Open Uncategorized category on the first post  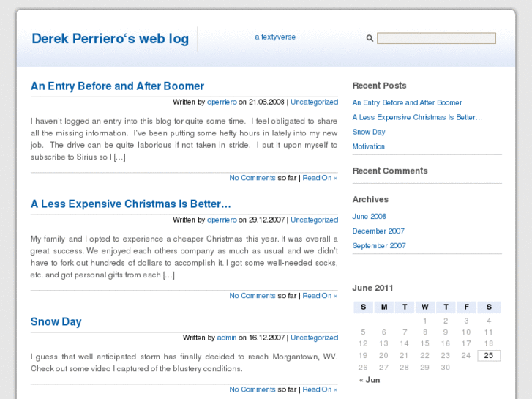(x=314, y=102)
